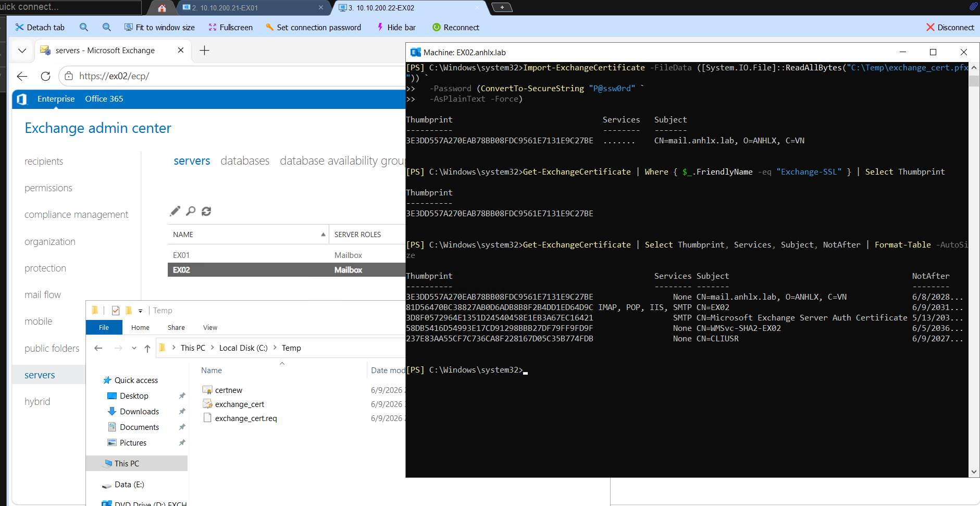
Task: Expand browser tab list chevron
Action: pyautogui.click(x=22, y=51)
